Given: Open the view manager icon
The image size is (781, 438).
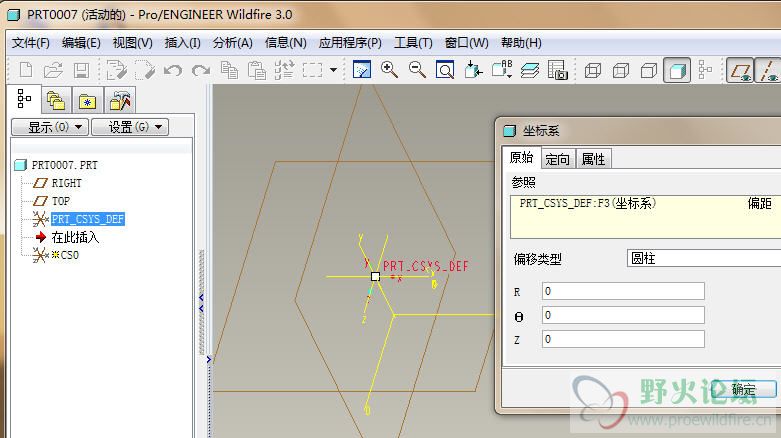Looking at the screenshot, I should point(557,70).
